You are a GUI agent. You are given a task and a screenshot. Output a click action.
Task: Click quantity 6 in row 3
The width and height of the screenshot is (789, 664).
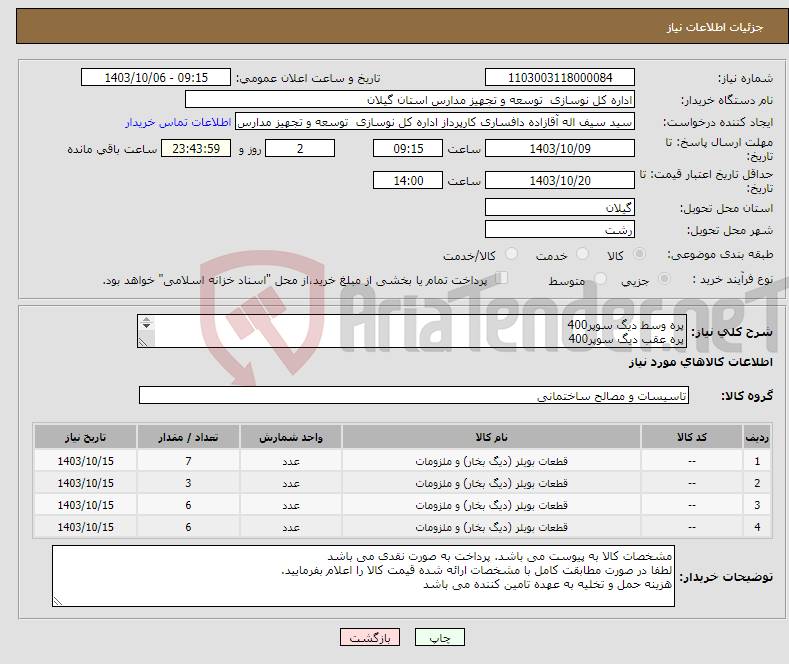tap(188, 505)
